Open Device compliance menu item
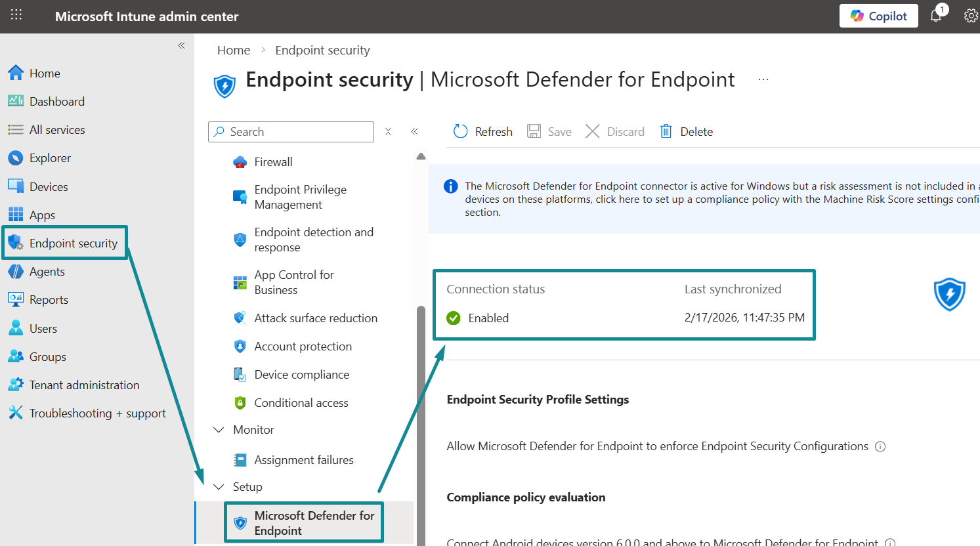The image size is (980, 546). (301, 375)
